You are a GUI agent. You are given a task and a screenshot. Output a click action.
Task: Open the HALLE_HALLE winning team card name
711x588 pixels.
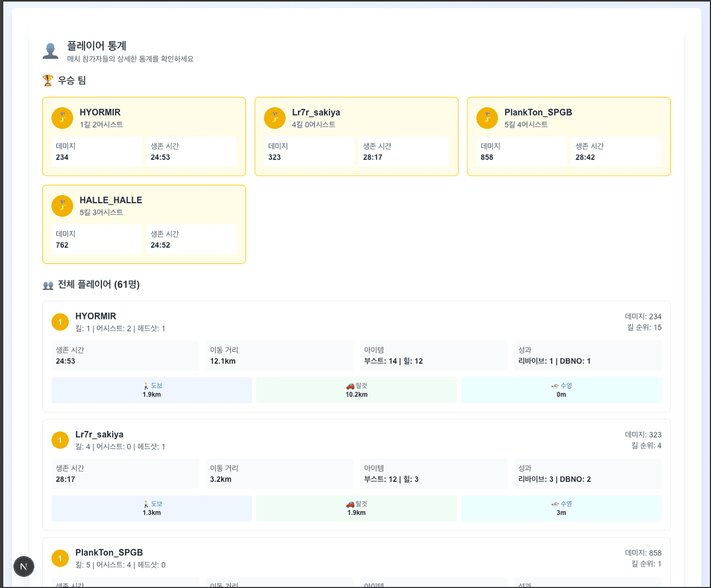pyautogui.click(x=111, y=200)
